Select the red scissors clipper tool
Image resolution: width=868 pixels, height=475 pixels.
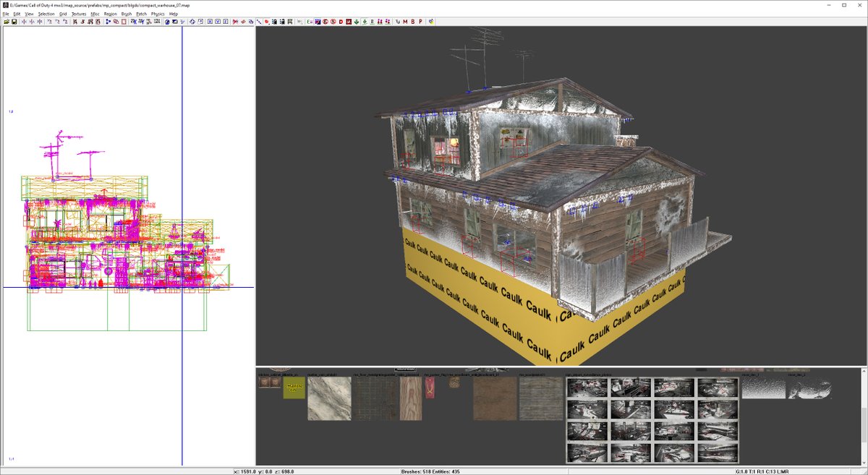235,22
